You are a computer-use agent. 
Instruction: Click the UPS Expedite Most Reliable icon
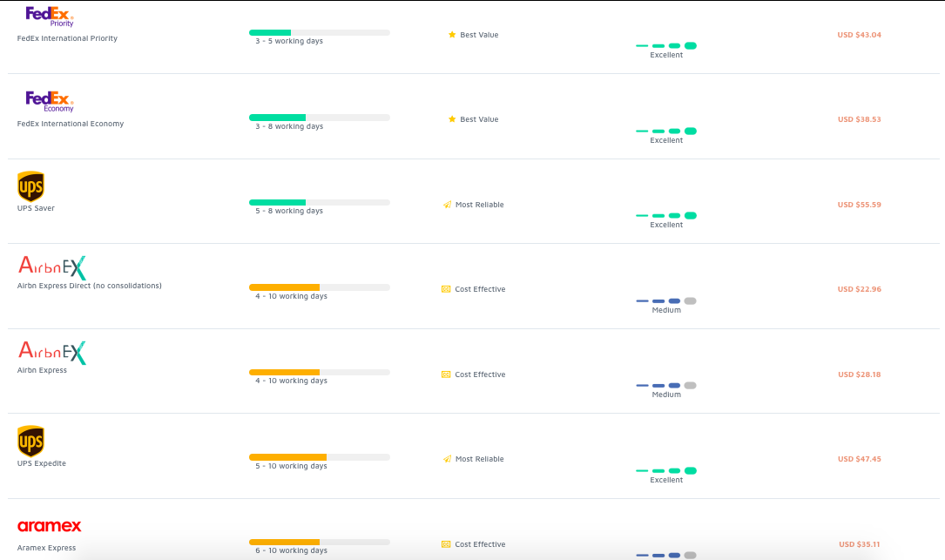tap(447, 459)
